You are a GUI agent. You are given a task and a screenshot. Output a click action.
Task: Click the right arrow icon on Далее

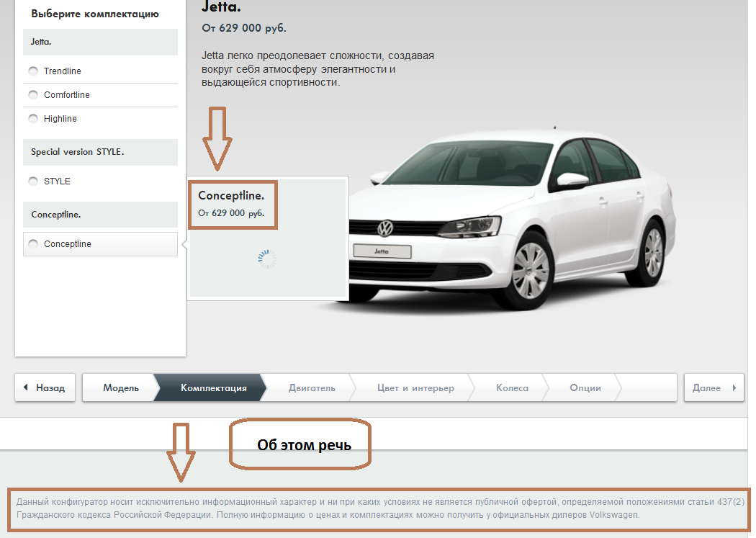point(734,387)
